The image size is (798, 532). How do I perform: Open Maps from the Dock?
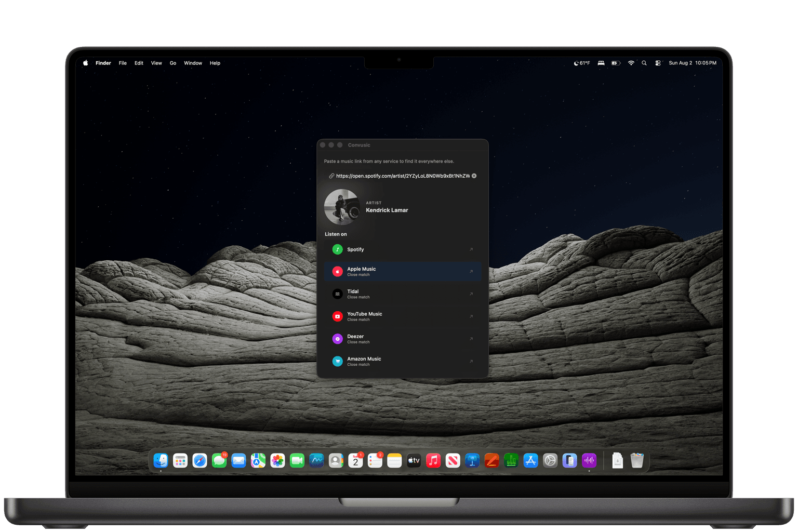[258, 460]
